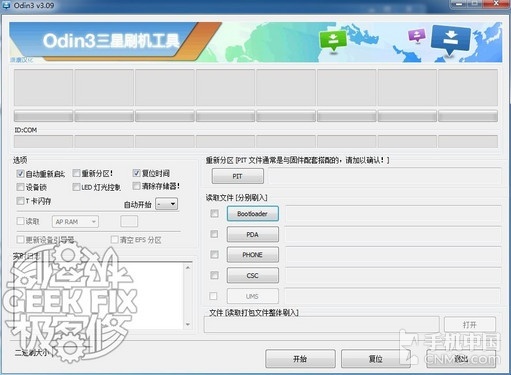Image resolution: width=511 pixels, height=375 pixels.
Task: Click the green download bubble icon in banner
Action: click(333, 41)
